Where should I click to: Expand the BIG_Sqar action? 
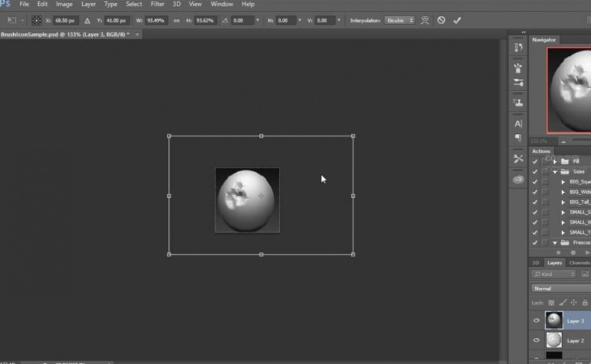pyautogui.click(x=563, y=182)
